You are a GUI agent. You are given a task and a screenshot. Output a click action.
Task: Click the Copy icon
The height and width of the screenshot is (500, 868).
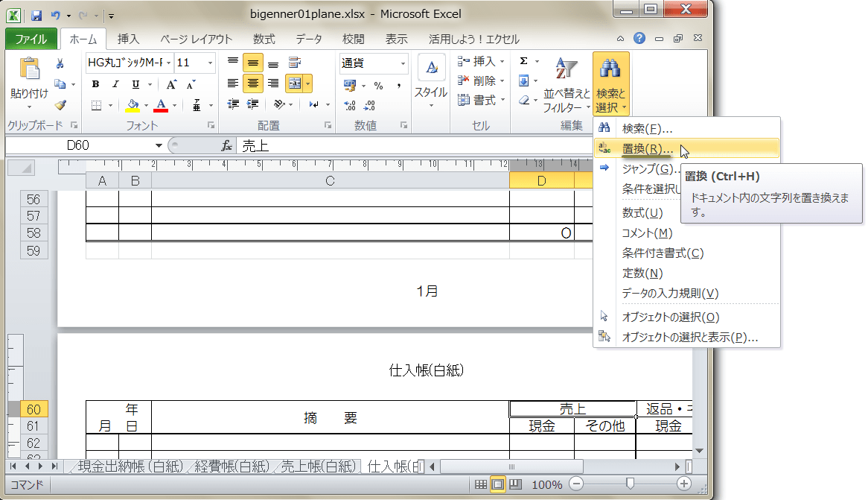point(60,84)
